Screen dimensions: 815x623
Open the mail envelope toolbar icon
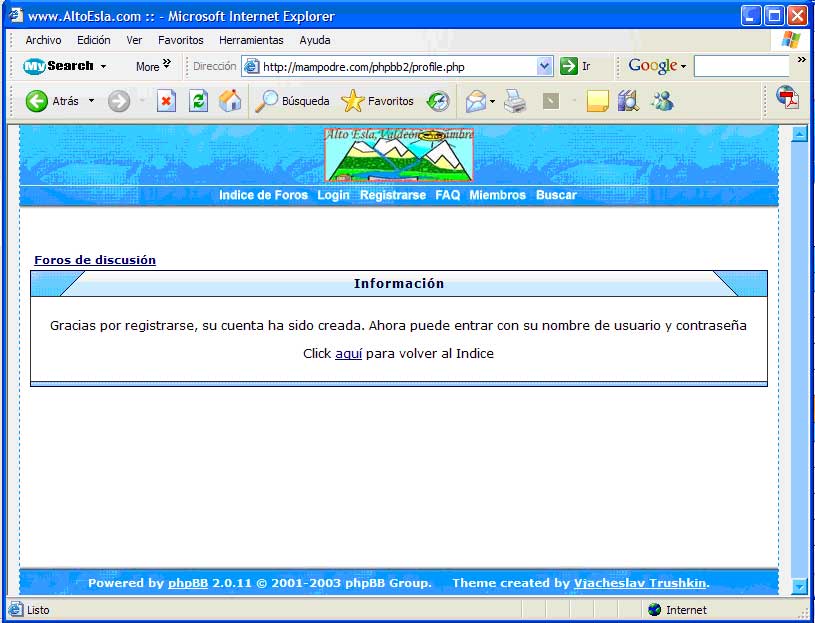pyautogui.click(x=475, y=101)
